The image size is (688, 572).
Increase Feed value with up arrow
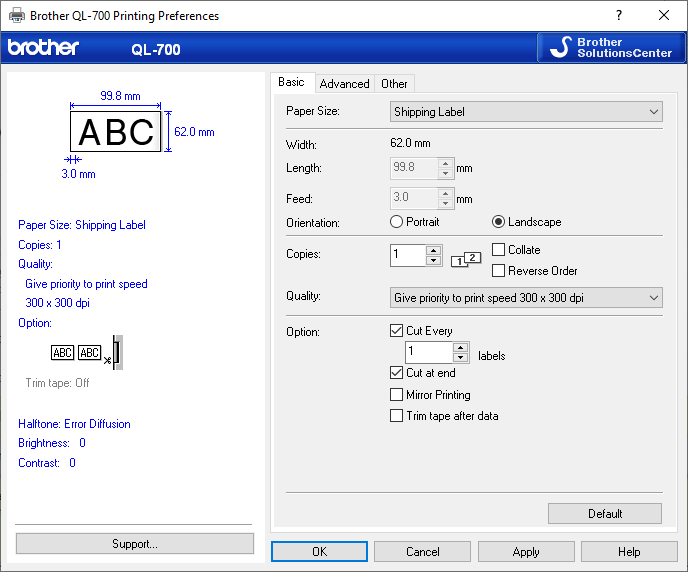[x=445, y=193]
